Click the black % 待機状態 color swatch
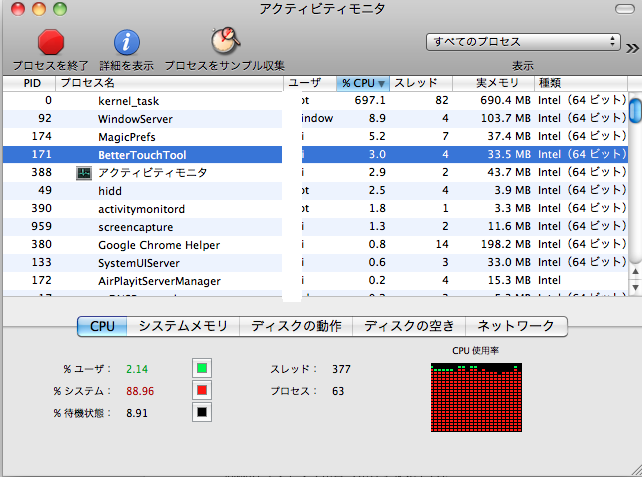The height and width of the screenshot is (477, 642). pyautogui.click(x=202, y=412)
